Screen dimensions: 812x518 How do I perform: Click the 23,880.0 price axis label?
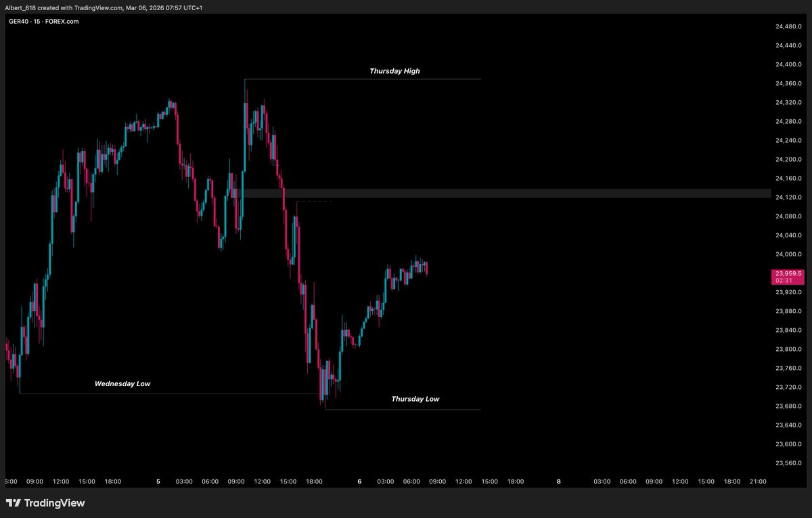(788, 311)
